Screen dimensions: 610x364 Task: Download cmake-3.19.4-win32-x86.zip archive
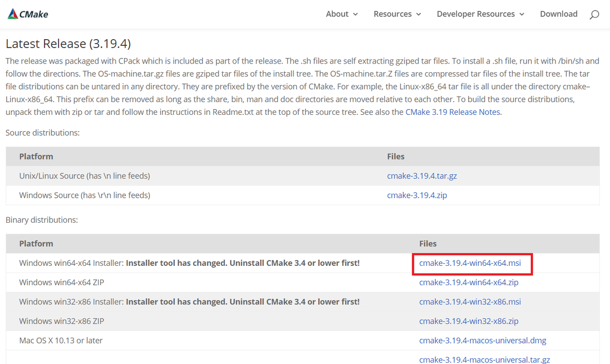click(x=469, y=321)
